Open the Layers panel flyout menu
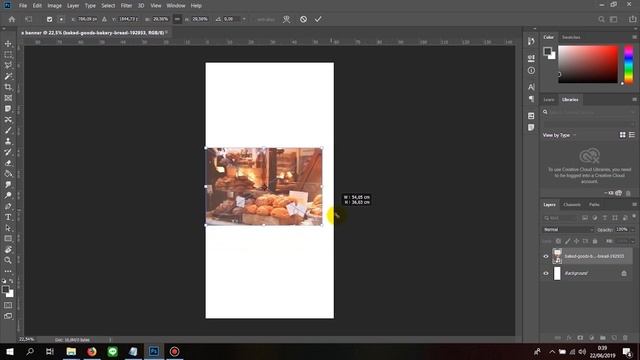 point(634,204)
